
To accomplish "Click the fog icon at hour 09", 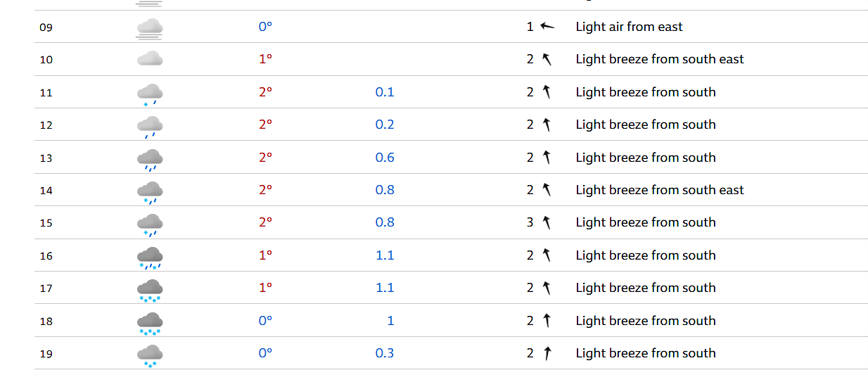I will tap(150, 27).
